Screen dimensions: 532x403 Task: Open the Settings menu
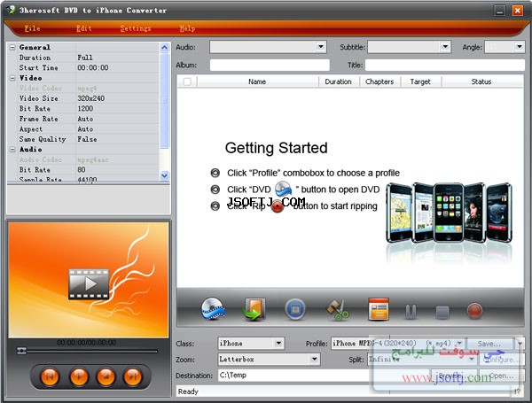pos(136,28)
